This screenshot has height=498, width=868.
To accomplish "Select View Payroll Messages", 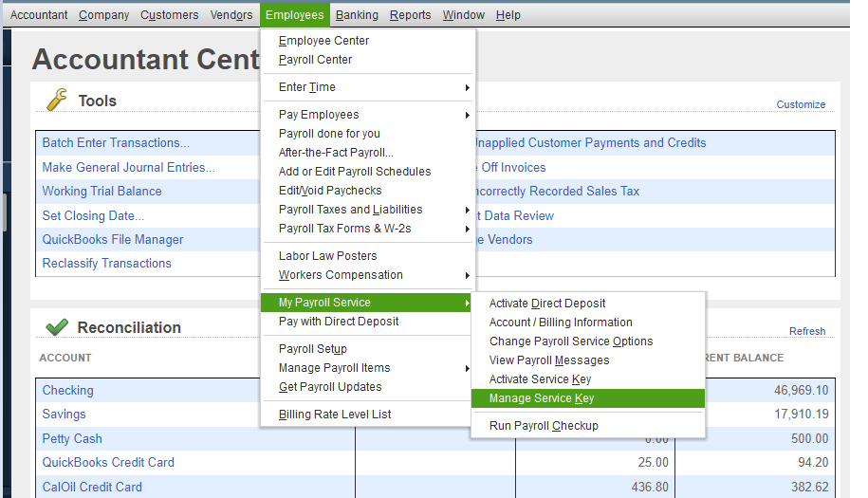I will coord(548,360).
